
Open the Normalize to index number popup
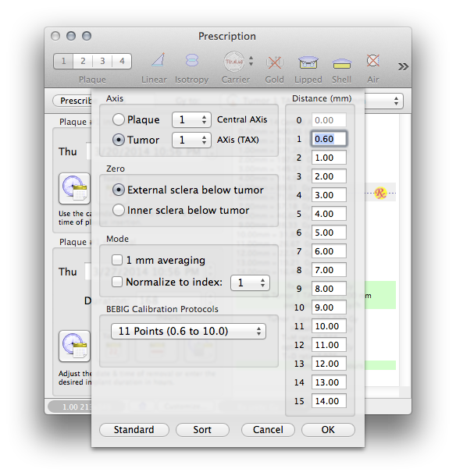[250, 283]
